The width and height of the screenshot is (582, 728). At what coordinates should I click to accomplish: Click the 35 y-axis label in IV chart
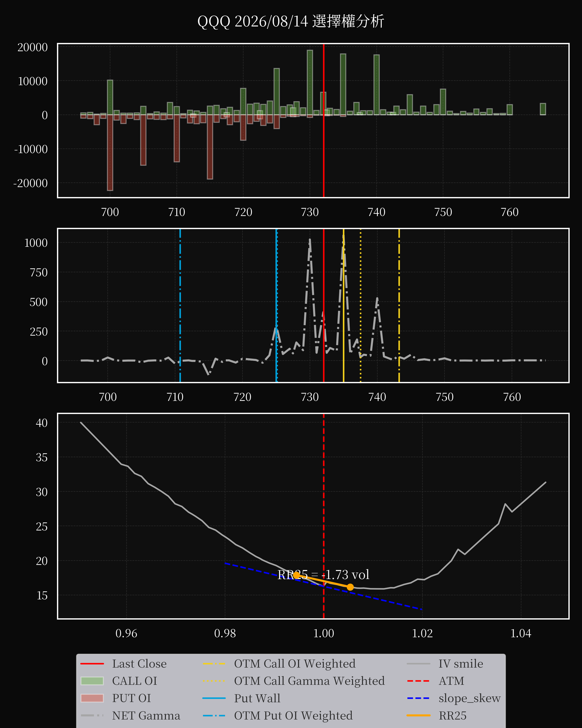coord(42,457)
